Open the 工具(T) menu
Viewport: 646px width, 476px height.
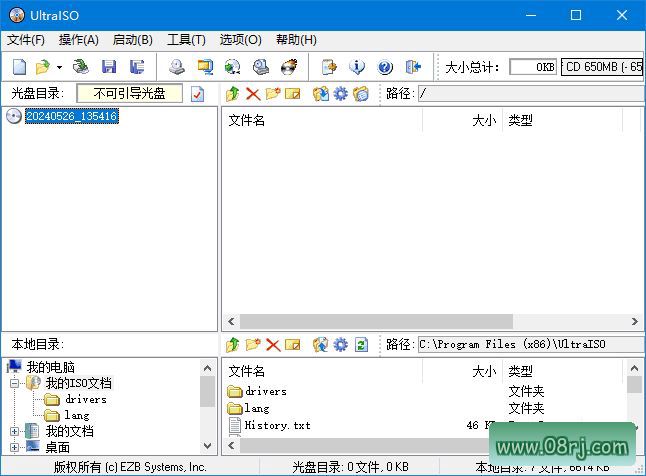(186, 40)
